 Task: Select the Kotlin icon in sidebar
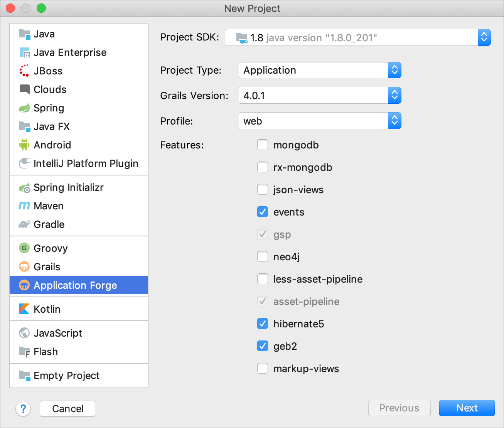pyautogui.click(x=24, y=309)
